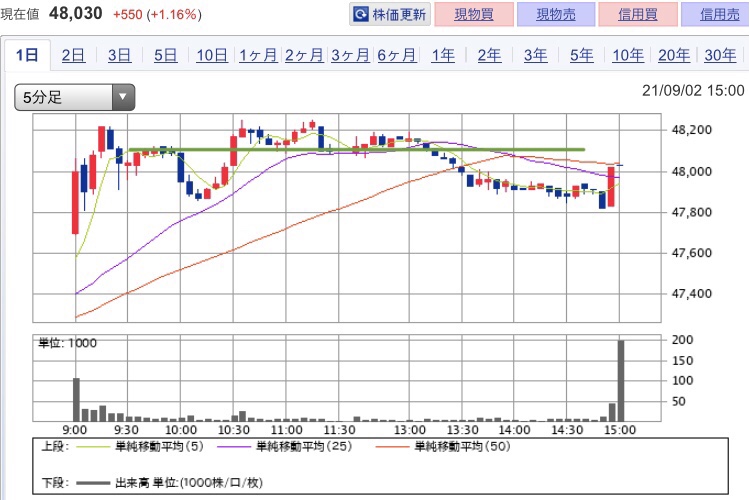
Task: Open the 現物買 order link
Action: pos(474,14)
